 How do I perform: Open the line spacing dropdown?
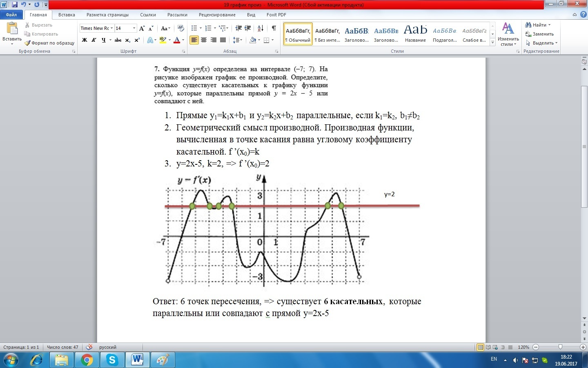[x=237, y=40]
